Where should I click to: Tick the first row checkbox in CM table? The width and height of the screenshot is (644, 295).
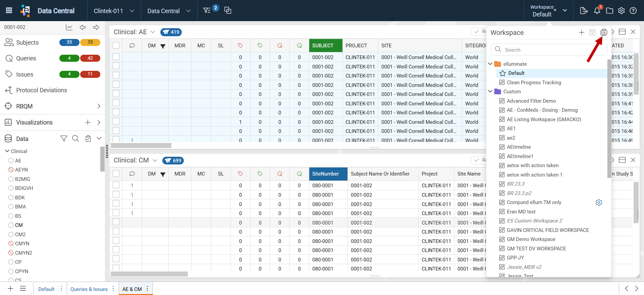(x=116, y=185)
